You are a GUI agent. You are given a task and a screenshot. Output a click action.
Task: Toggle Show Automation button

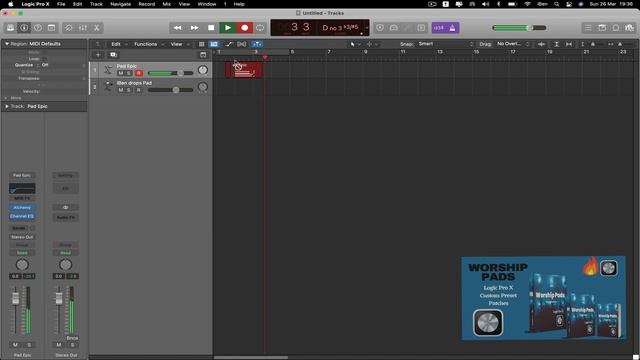[x=229, y=44]
